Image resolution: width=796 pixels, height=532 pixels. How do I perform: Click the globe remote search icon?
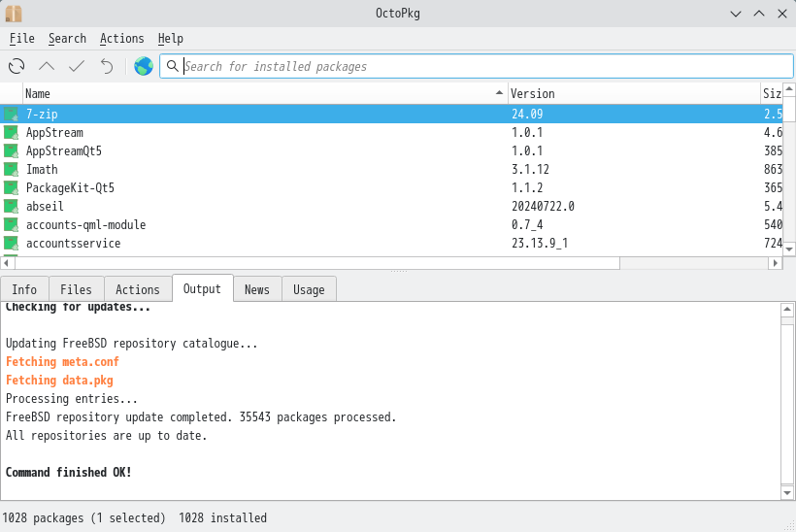[x=144, y=66]
